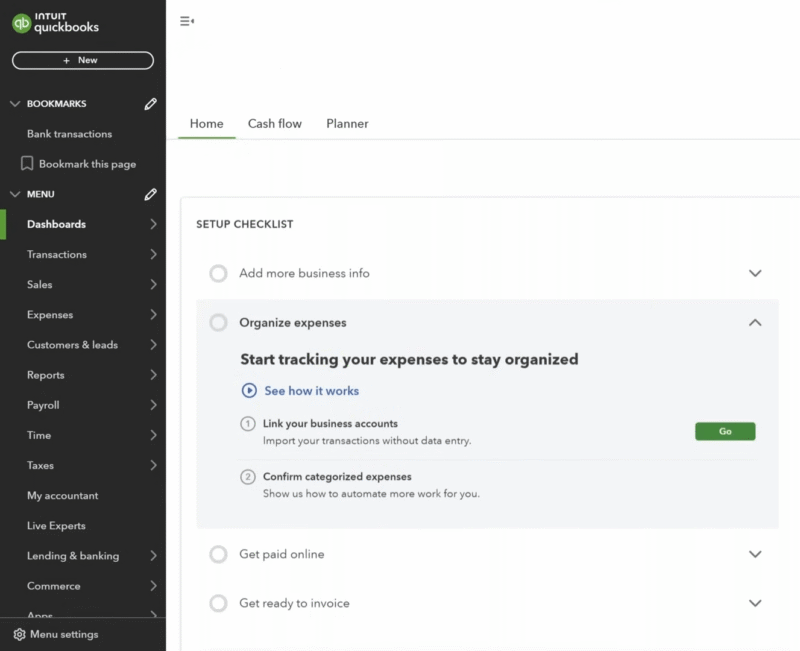Mark Get paid online as complete
800x651 pixels.
coord(217,554)
